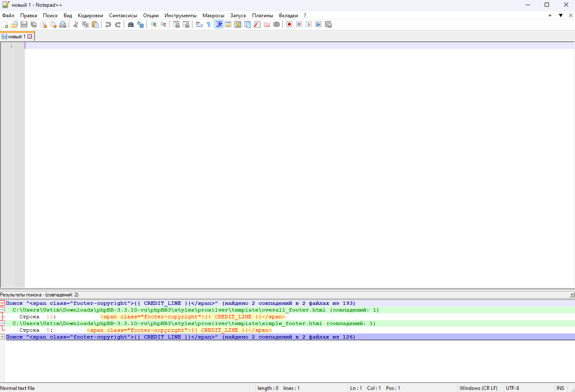
Task: Open the Кодировки menu
Action: click(x=90, y=16)
